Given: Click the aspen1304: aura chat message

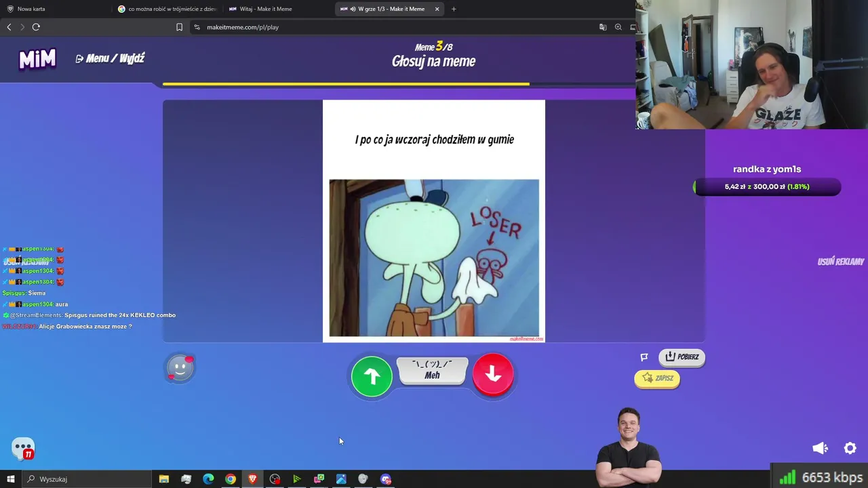Looking at the screenshot, I should [x=35, y=304].
